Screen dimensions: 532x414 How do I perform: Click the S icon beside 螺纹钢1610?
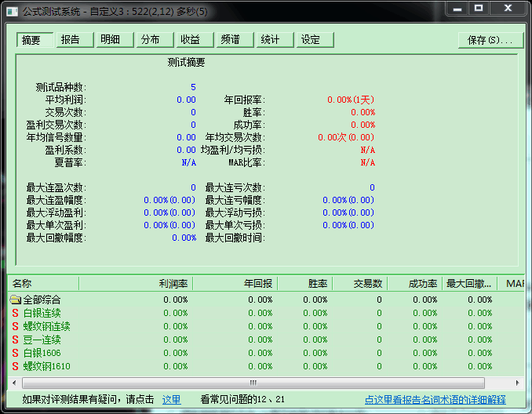[x=15, y=366]
